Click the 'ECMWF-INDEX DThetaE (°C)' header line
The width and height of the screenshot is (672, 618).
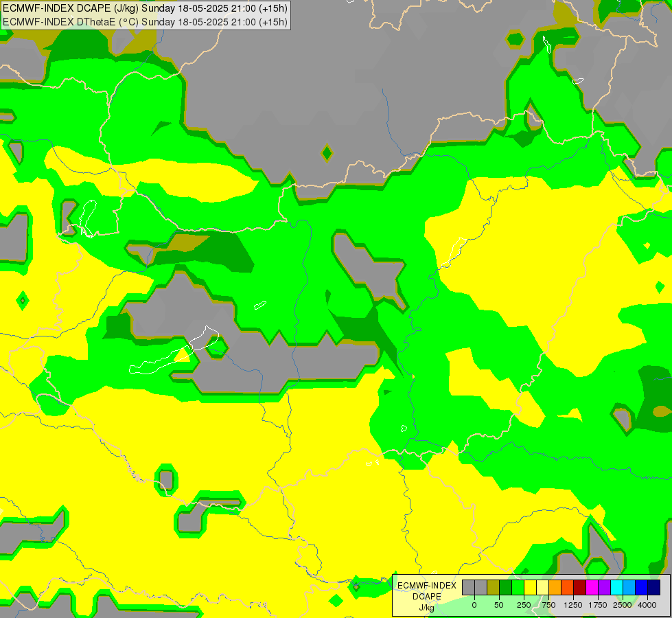pos(145,22)
